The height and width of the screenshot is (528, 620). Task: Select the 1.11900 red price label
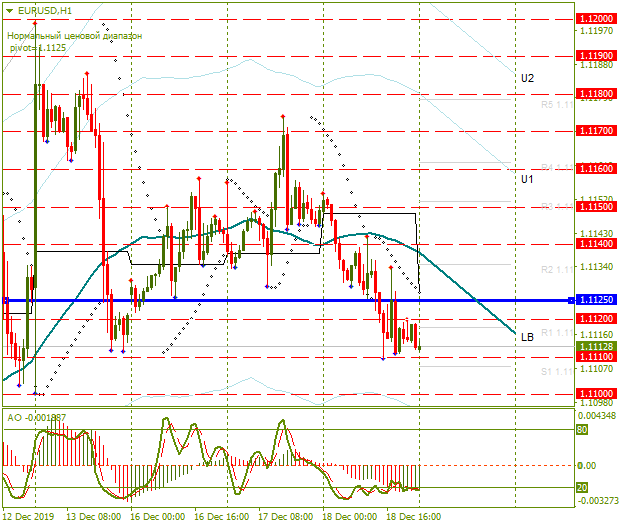(596, 56)
